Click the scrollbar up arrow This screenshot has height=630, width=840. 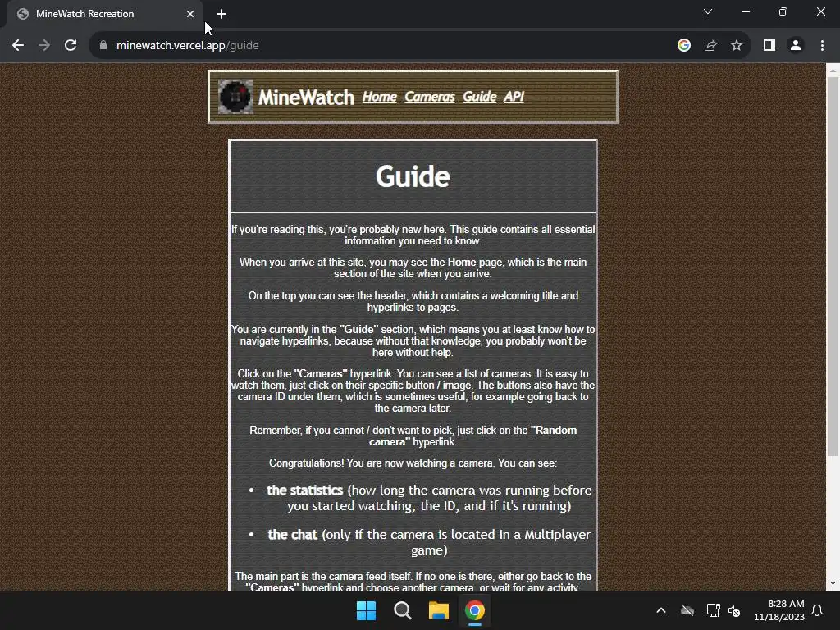pyautogui.click(x=833, y=71)
